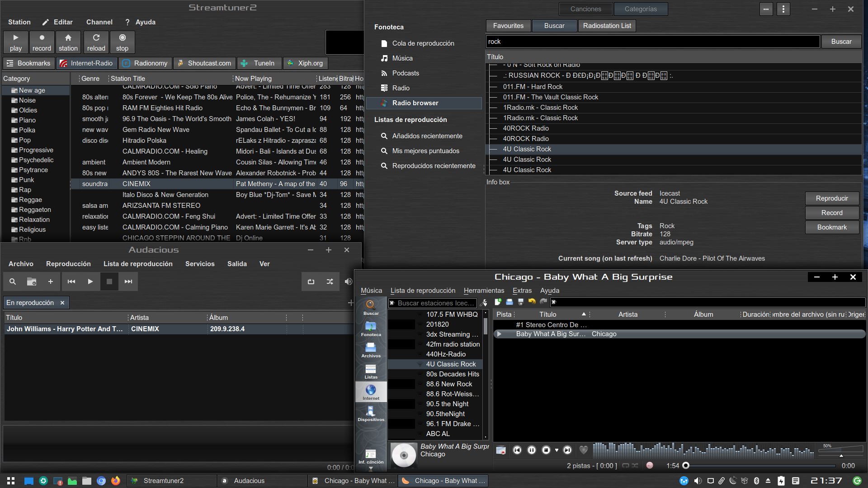
Task: Click Bookmark button in Info box
Action: 832,227
